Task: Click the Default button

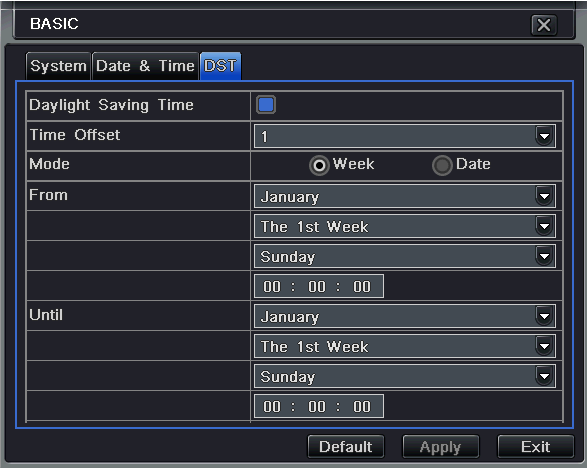Action: pos(346,446)
